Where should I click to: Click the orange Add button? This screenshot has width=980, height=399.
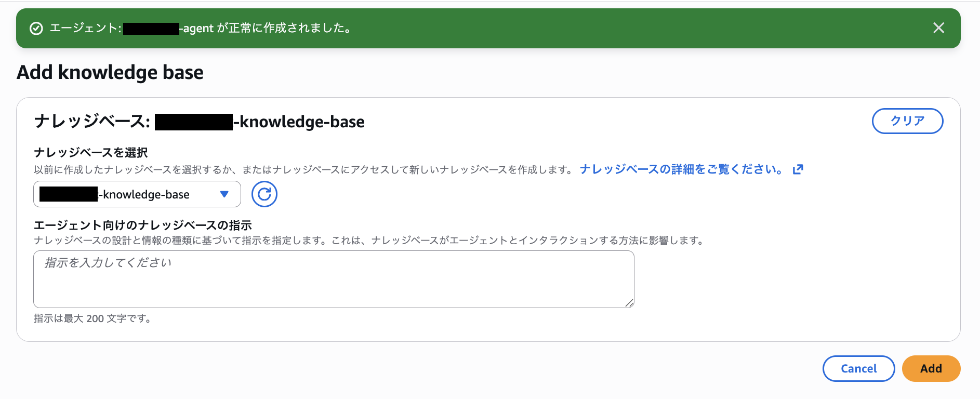(x=931, y=369)
